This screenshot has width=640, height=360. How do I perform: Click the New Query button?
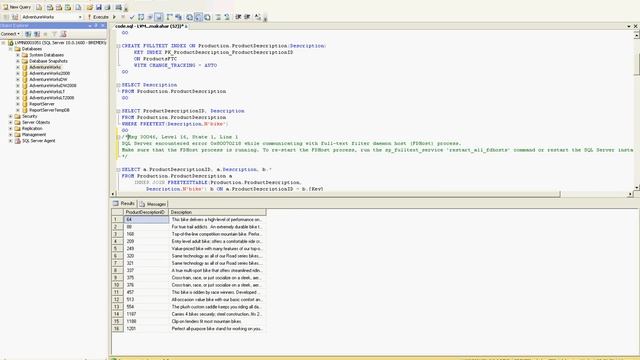coord(17,7)
